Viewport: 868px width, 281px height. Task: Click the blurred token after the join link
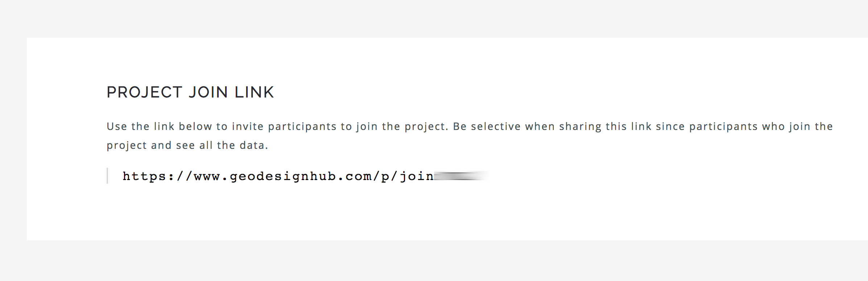[x=461, y=176]
